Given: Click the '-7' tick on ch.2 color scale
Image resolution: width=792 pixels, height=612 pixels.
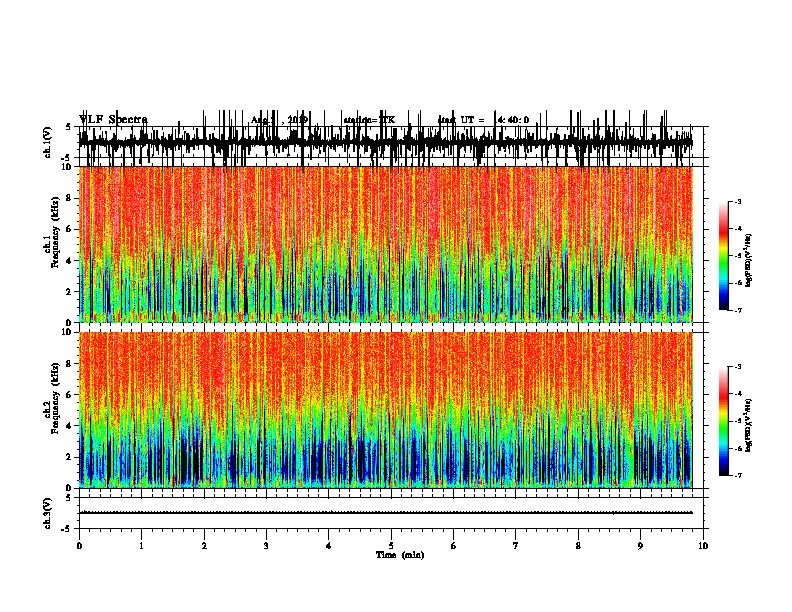Looking at the screenshot, I should (738, 475).
